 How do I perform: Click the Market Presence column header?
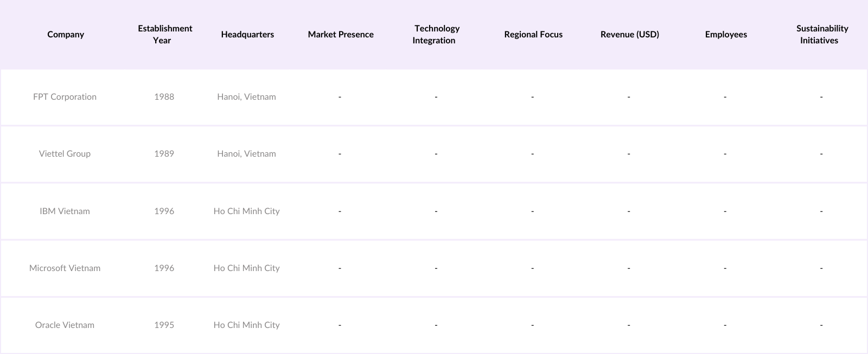341,34
